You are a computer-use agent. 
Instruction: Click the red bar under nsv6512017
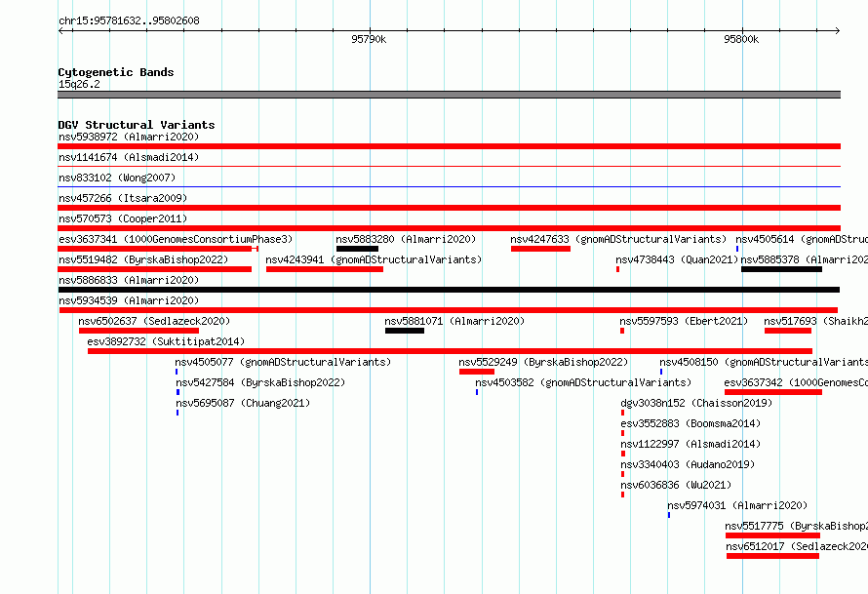pos(772,556)
